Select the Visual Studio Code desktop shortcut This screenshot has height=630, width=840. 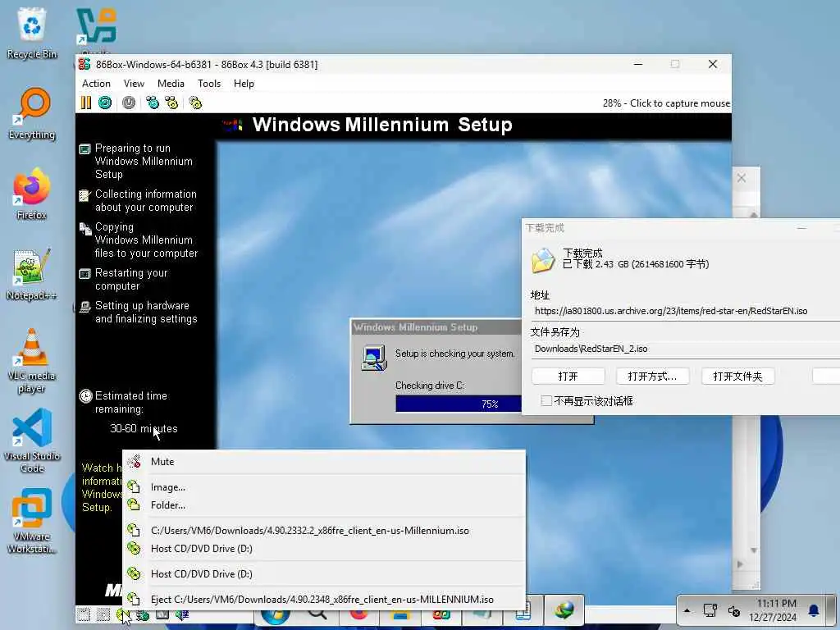tap(32, 441)
